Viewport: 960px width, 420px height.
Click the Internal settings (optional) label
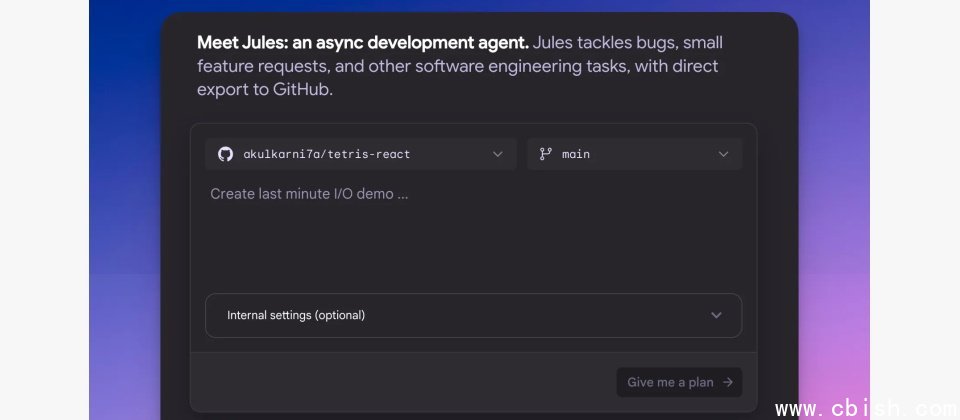pyautogui.click(x=296, y=315)
